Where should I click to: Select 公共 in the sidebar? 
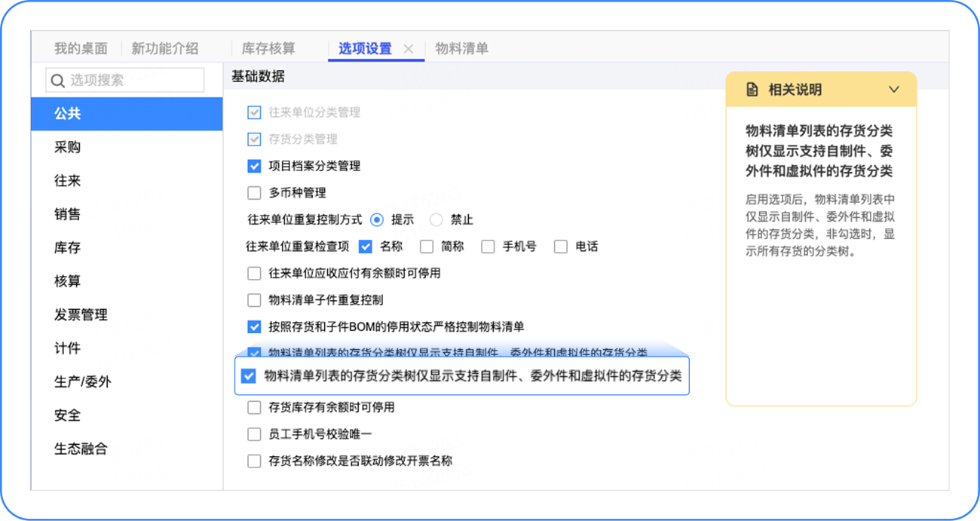tap(127, 114)
